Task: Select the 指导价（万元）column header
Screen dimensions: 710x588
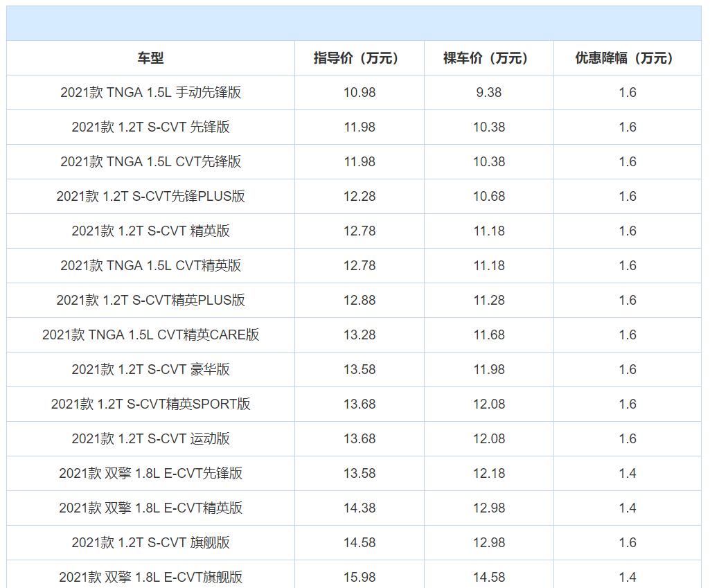Action: [x=360, y=58]
